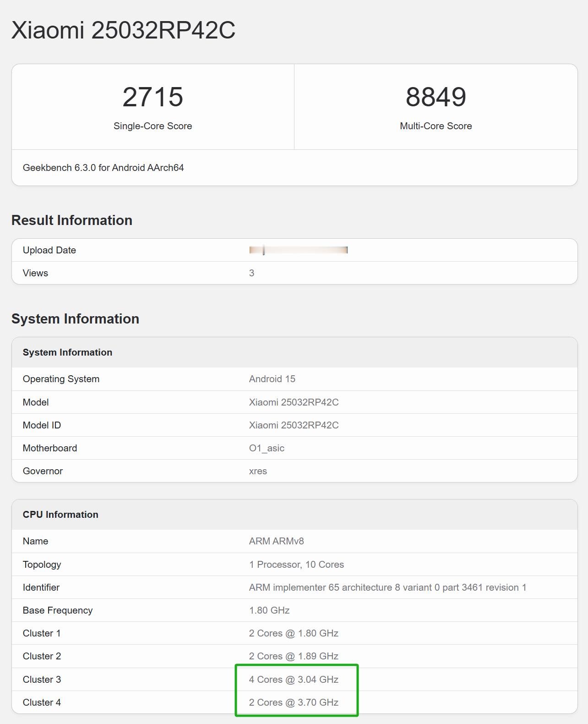Select the Model value Xiaomi 25032RP42C

[x=294, y=402]
